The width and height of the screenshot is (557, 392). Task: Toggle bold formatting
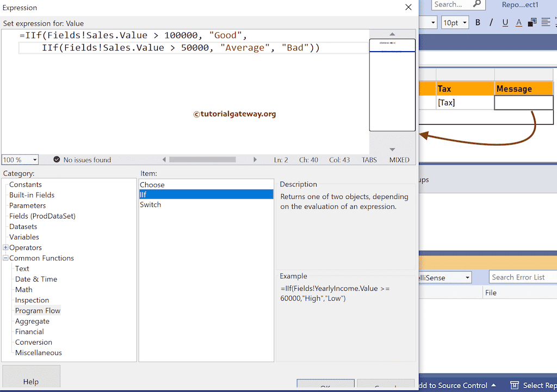click(478, 22)
